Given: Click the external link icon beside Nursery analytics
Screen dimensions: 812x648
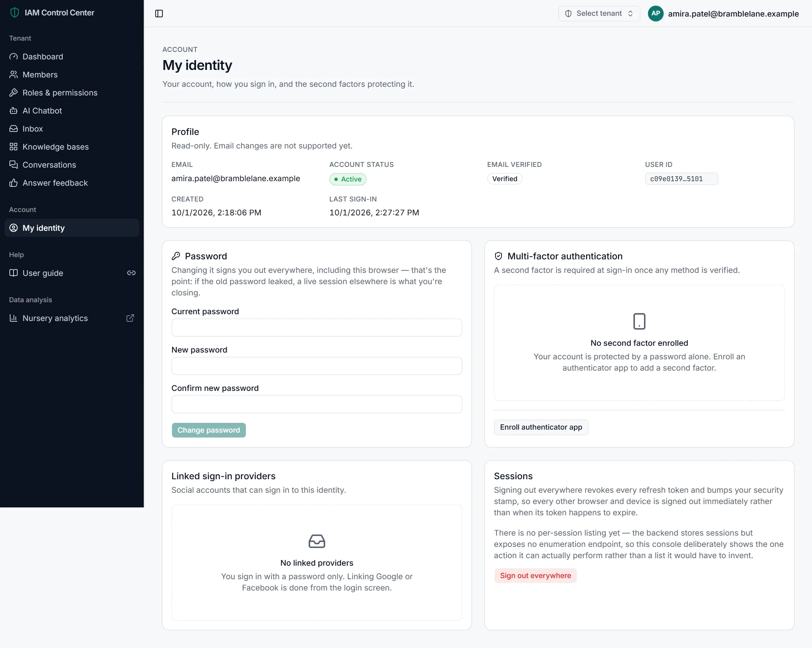Looking at the screenshot, I should (x=130, y=318).
